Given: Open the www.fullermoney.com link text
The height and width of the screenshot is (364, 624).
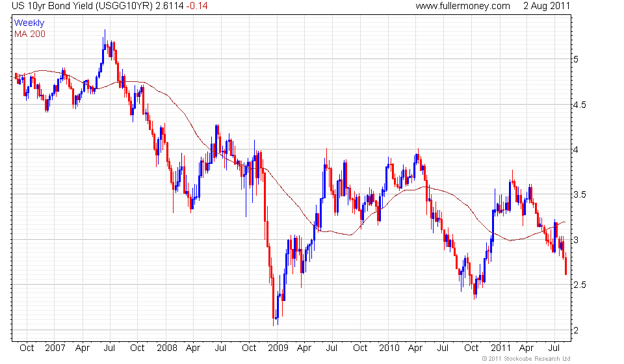Looking at the screenshot, I should (463, 6).
